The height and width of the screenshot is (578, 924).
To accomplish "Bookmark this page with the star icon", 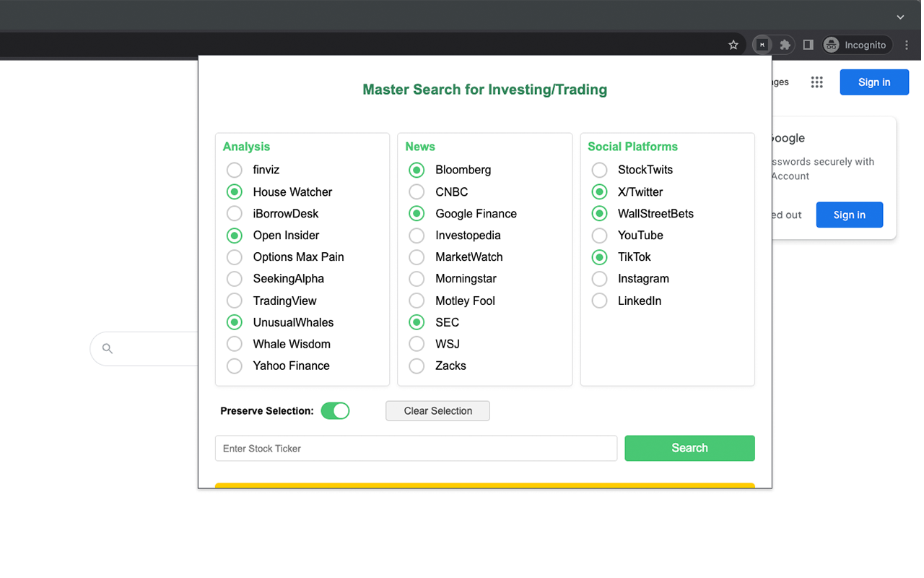I will (733, 44).
